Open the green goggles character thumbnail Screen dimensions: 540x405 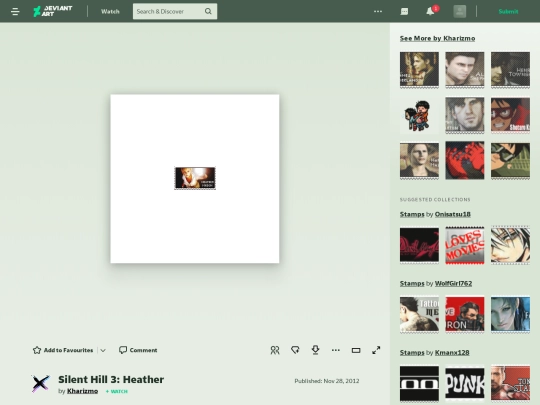tap(510, 161)
